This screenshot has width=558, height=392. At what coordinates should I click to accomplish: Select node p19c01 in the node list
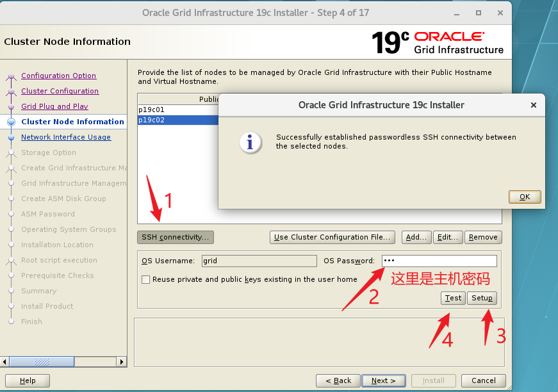[178, 110]
